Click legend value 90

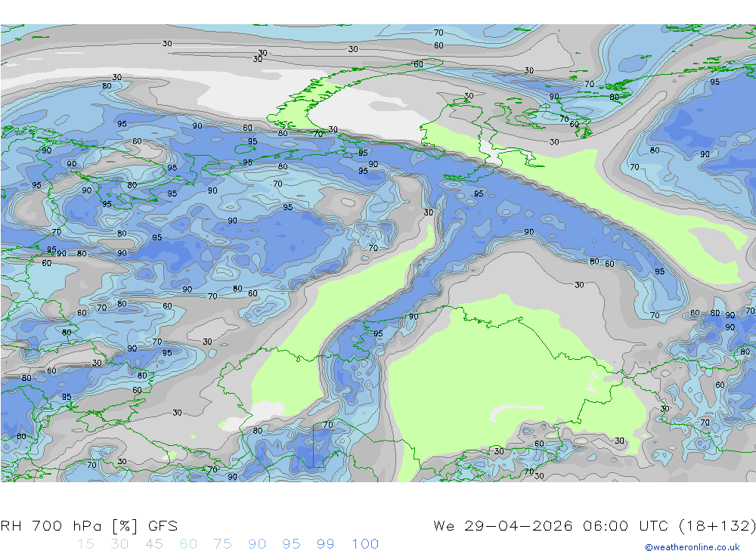coord(257,544)
